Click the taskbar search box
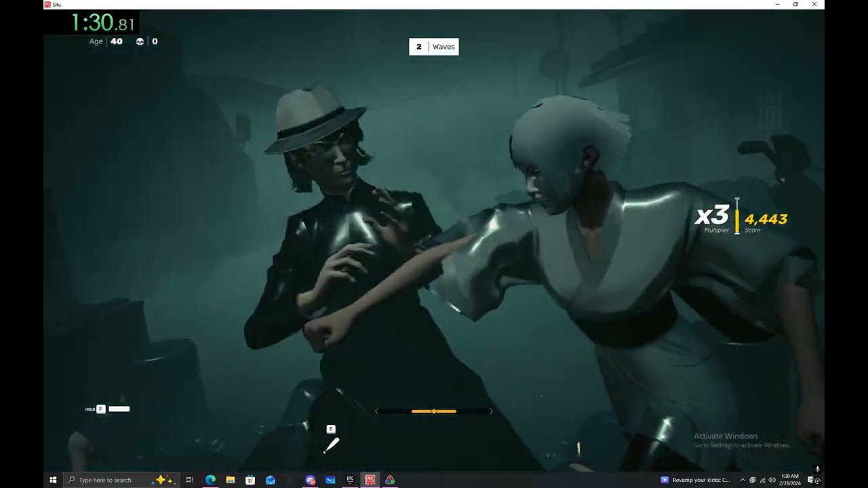Image resolution: width=868 pixels, height=488 pixels. tap(122, 480)
